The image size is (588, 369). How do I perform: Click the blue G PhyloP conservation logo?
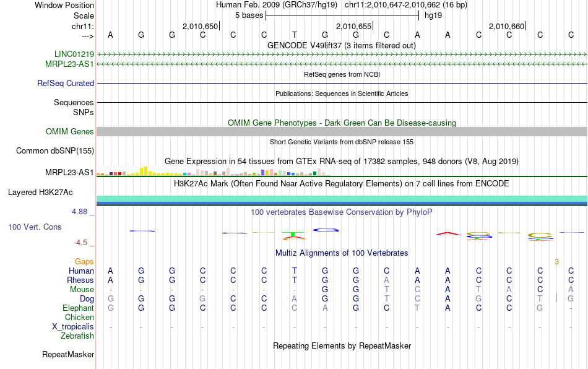[x=326, y=230]
